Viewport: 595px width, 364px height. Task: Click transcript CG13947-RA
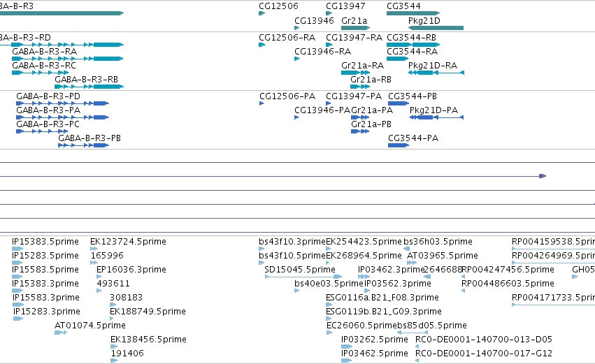[354, 38]
